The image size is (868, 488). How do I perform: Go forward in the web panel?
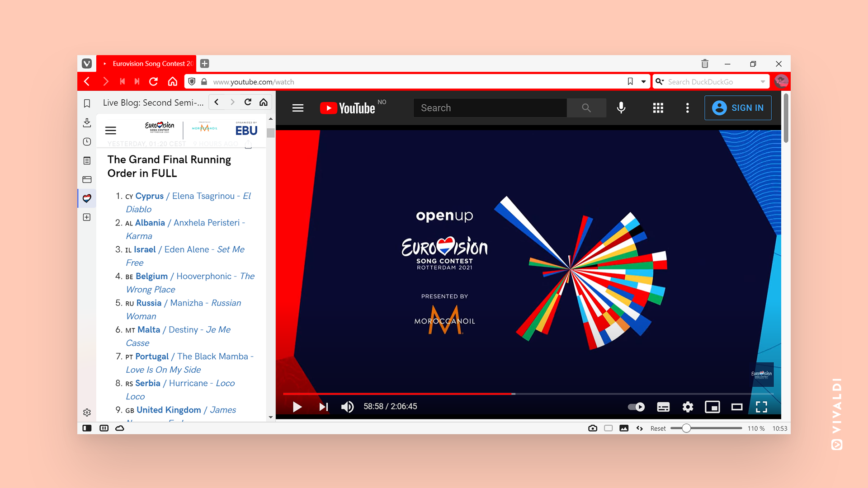pos(232,102)
